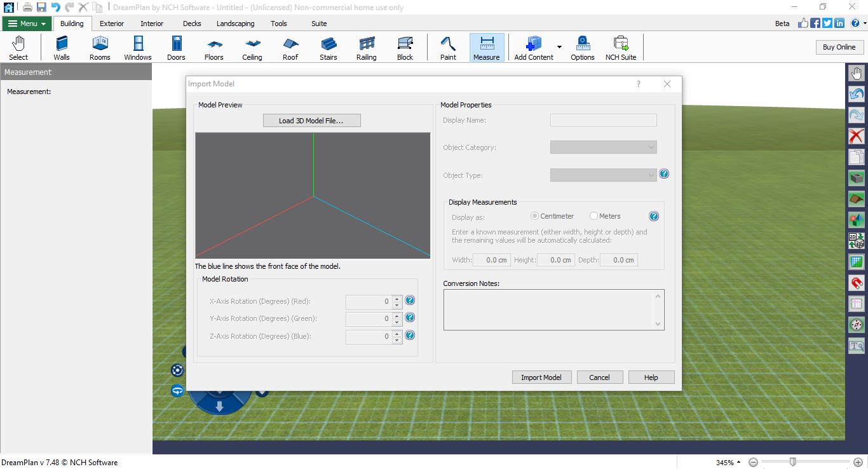Click Load 3D Model File button
The image size is (868, 469).
click(311, 121)
